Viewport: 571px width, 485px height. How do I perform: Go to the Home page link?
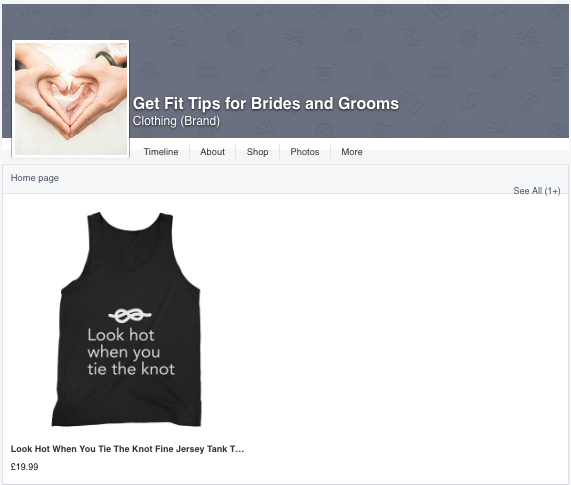coord(35,178)
